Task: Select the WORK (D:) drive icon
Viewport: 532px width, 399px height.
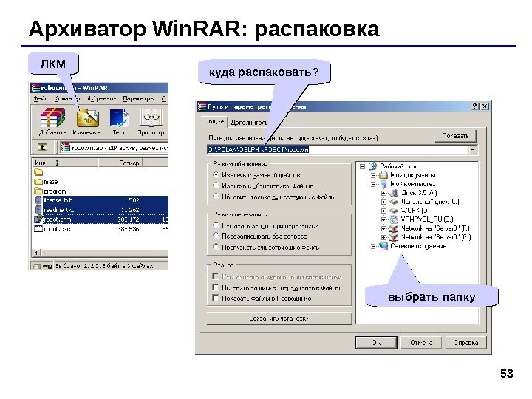Action: pos(394,211)
